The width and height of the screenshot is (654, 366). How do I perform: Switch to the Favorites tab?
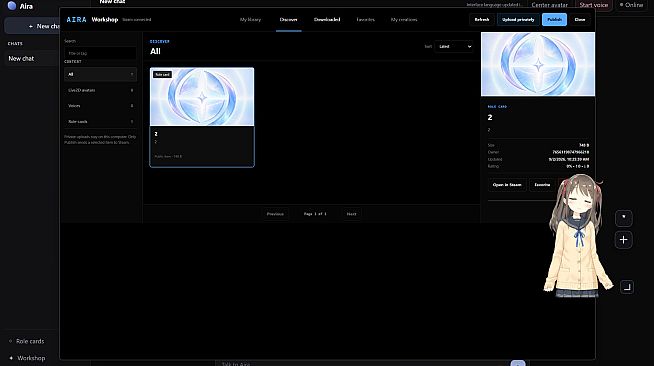tap(365, 20)
